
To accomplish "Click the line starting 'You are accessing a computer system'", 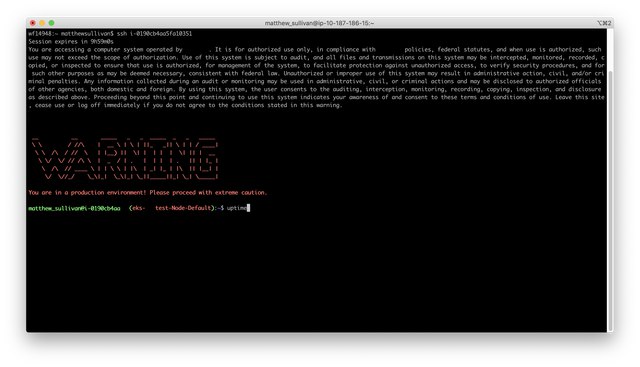I will coord(315,50).
